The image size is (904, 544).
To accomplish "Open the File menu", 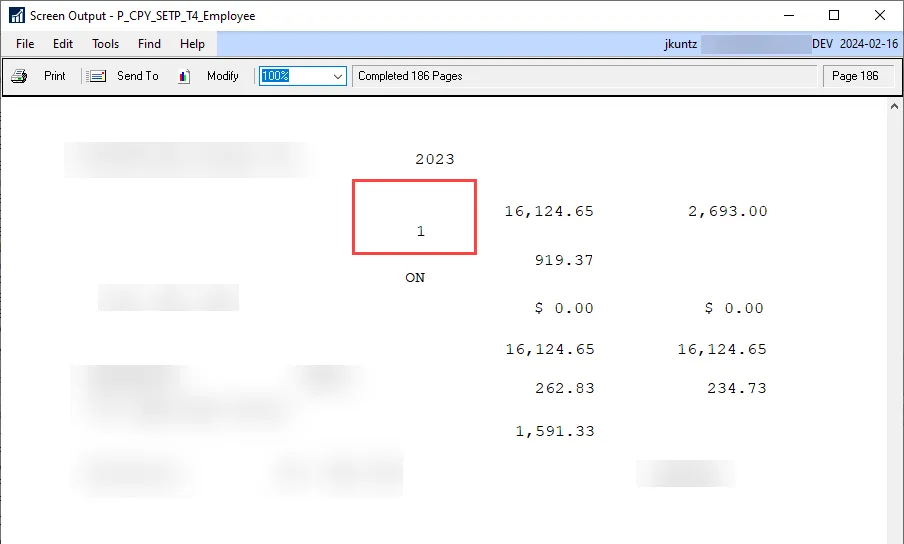I will (25, 44).
